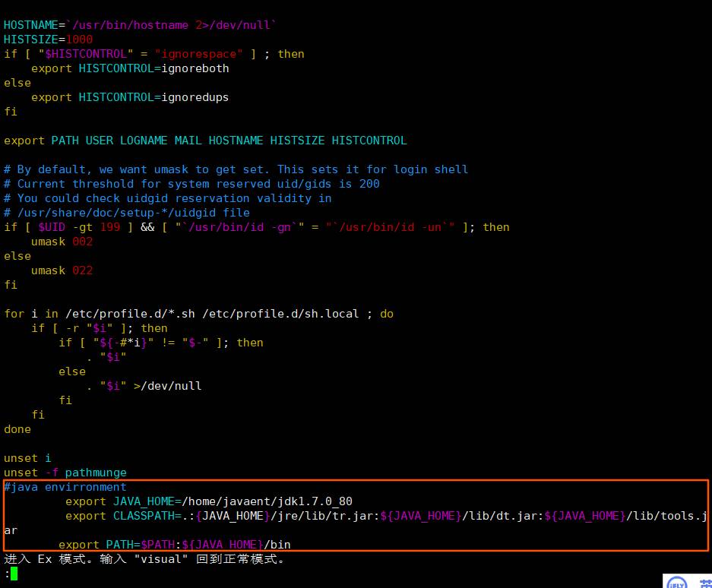Click the word done ending the loop
Viewport: 712px width, 588px height.
(17, 429)
